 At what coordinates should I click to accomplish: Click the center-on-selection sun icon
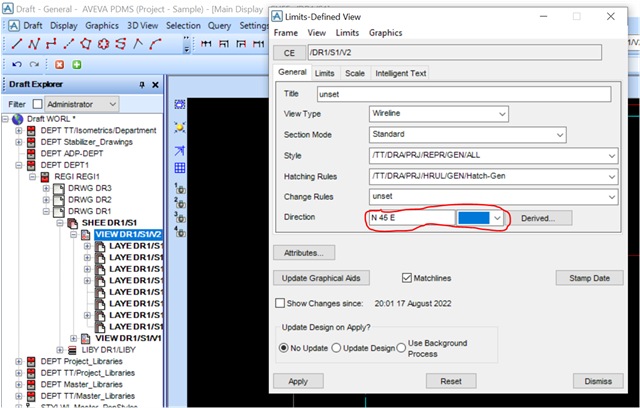(x=180, y=127)
